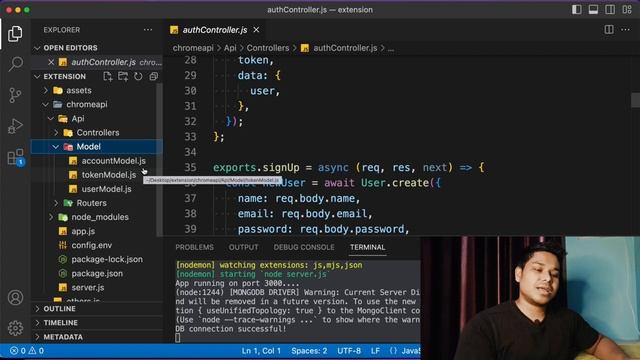Click Controllers in the breadcrumb path
Viewport: 640px width, 360px height.
tap(268, 48)
